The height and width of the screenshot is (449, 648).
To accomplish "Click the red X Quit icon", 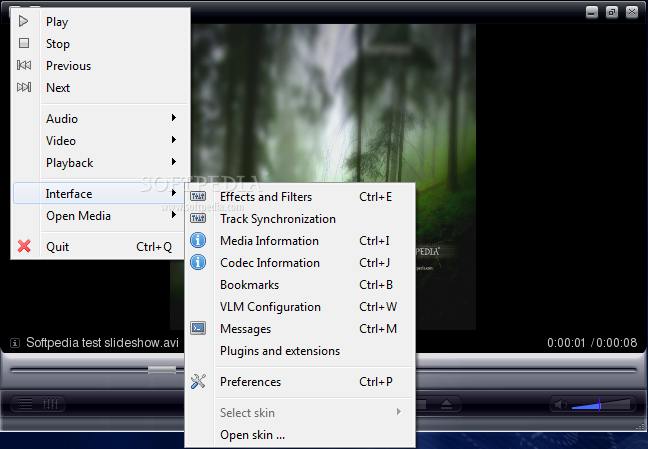I will (x=24, y=246).
